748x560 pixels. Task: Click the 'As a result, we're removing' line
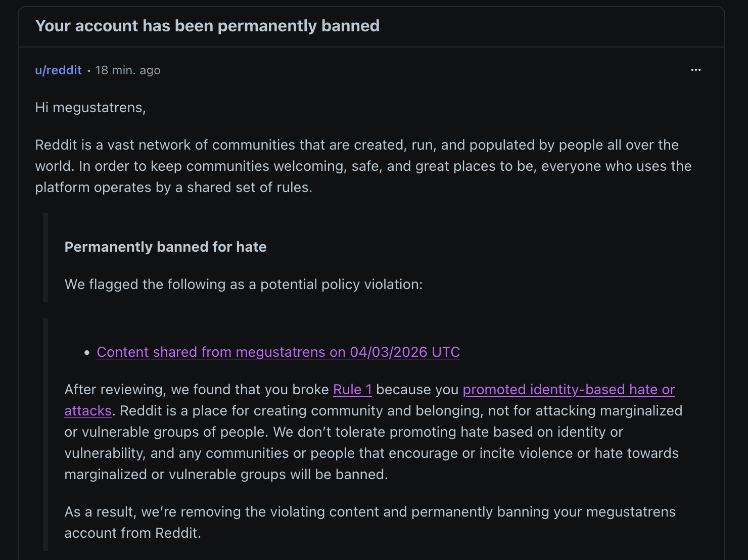[x=369, y=512]
